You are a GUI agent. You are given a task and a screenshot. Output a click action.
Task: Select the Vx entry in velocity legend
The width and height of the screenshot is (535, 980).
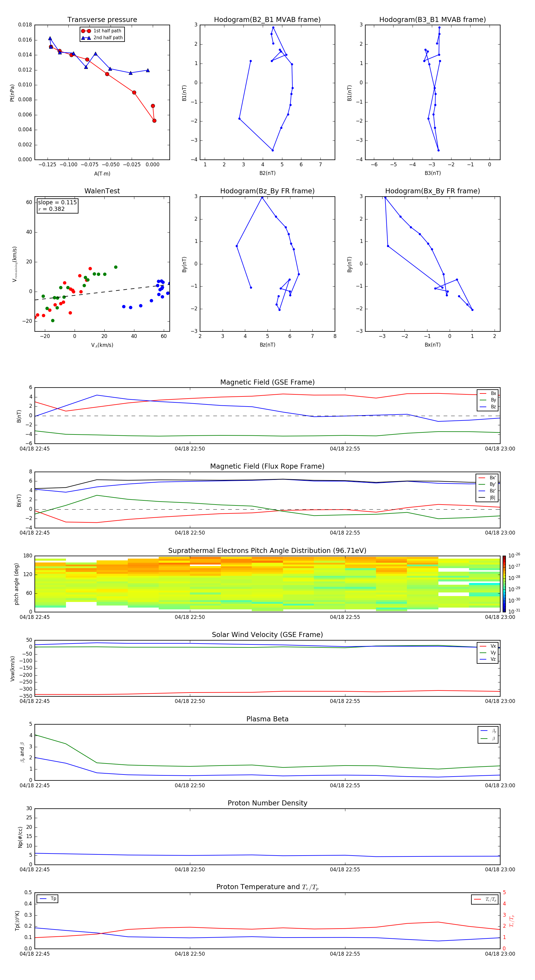coord(488,646)
